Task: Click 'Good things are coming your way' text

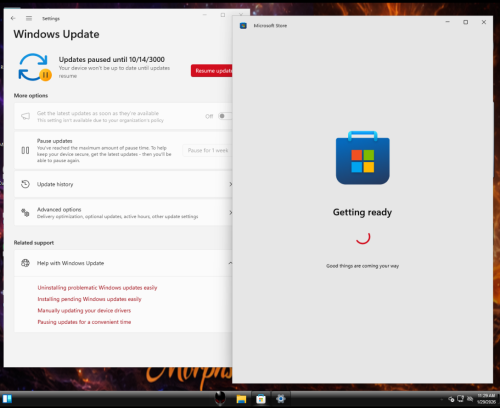Action: tap(362, 266)
